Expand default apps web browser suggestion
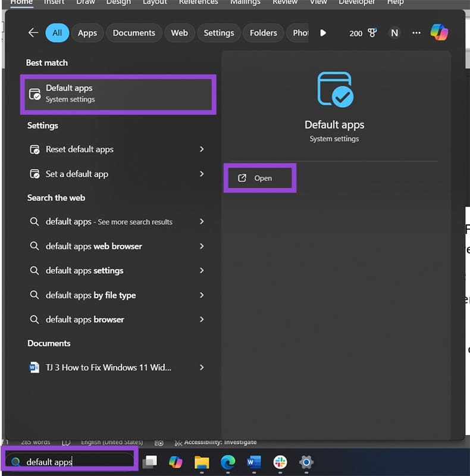 (x=202, y=246)
